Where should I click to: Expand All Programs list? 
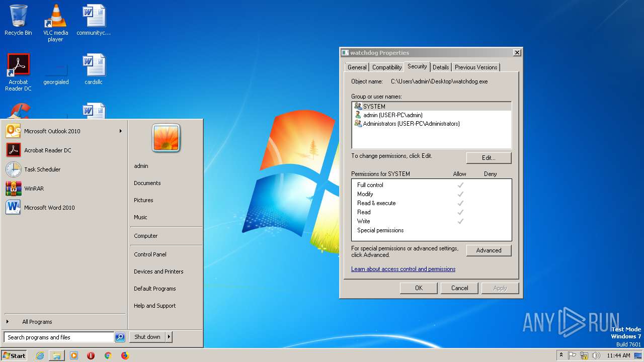tap(37, 322)
